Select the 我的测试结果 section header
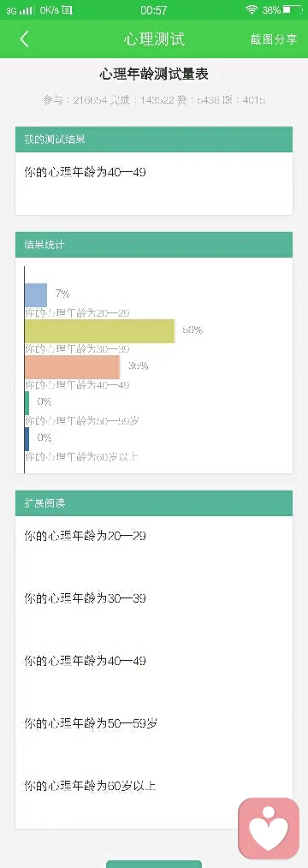Viewport: 308px width, 868px height. [x=154, y=140]
